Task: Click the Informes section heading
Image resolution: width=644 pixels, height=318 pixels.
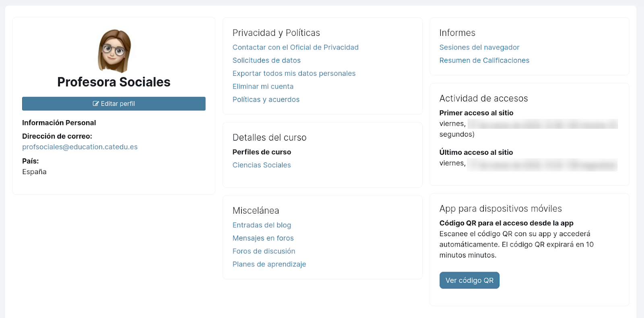Action: [457, 33]
